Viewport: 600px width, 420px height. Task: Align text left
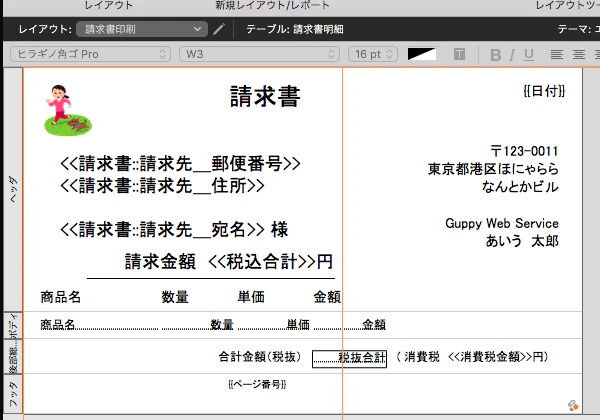tap(557, 54)
